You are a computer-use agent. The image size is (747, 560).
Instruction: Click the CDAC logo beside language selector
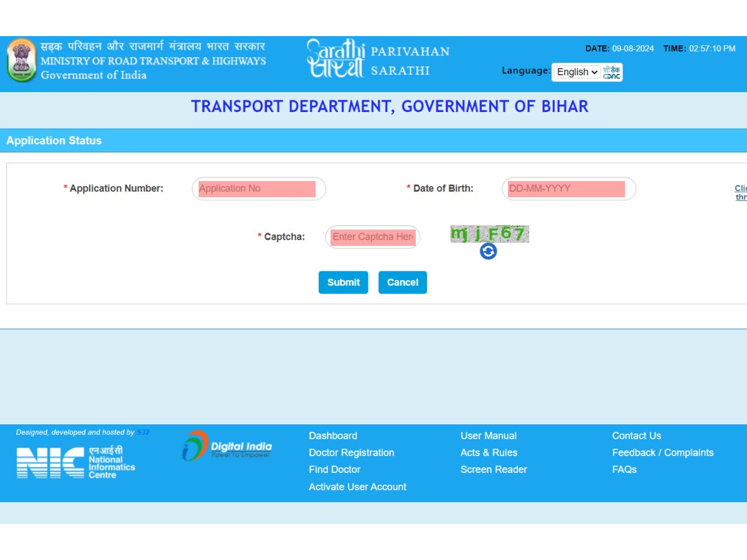pyautogui.click(x=612, y=72)
